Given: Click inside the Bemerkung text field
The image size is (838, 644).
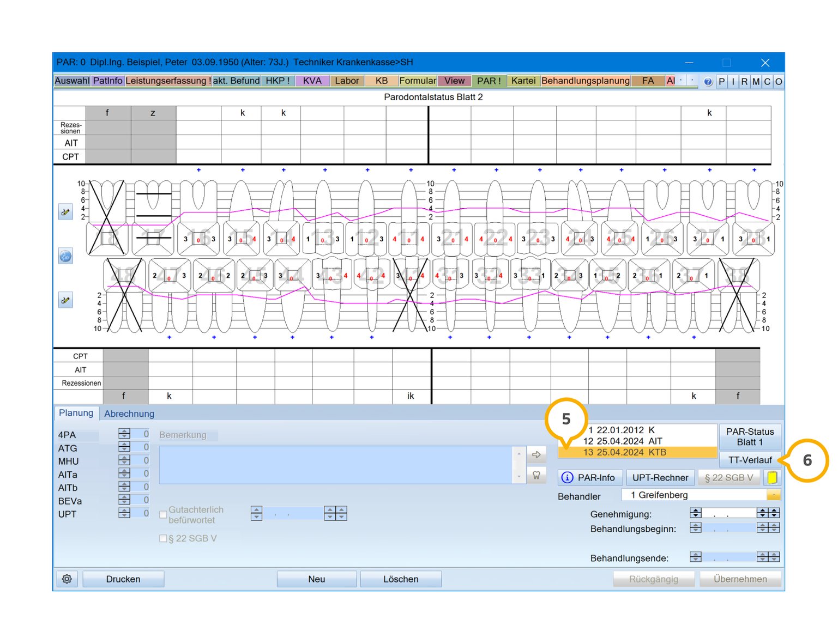Looking at the screenshot, I should [336, 465].
